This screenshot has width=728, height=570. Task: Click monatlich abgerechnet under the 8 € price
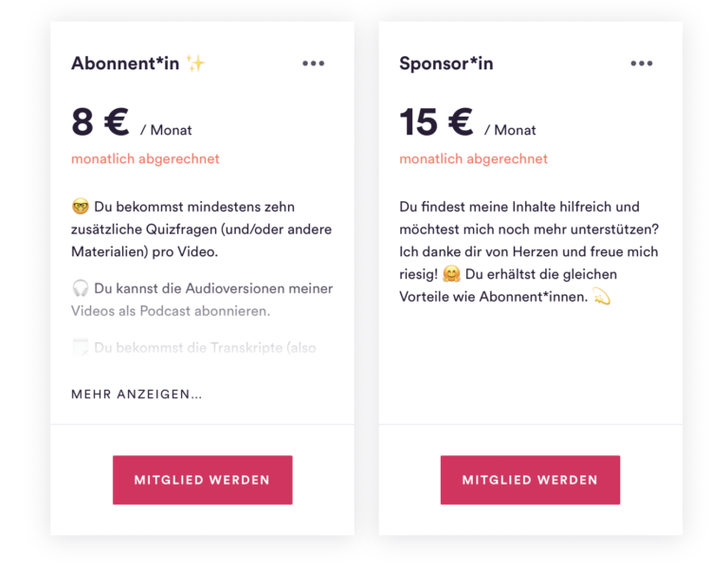145,159
